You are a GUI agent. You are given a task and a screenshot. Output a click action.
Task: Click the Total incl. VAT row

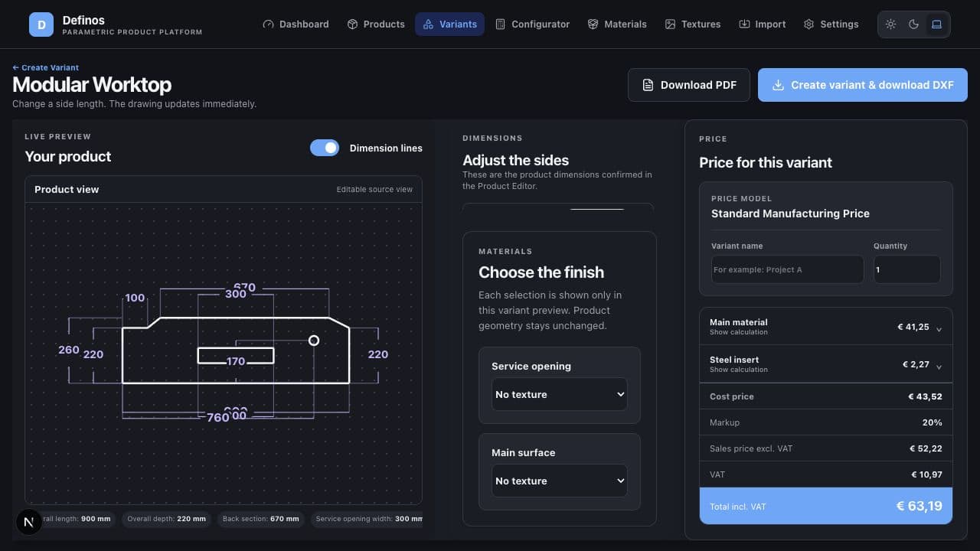pyautogui.click(x=825, y=506)
